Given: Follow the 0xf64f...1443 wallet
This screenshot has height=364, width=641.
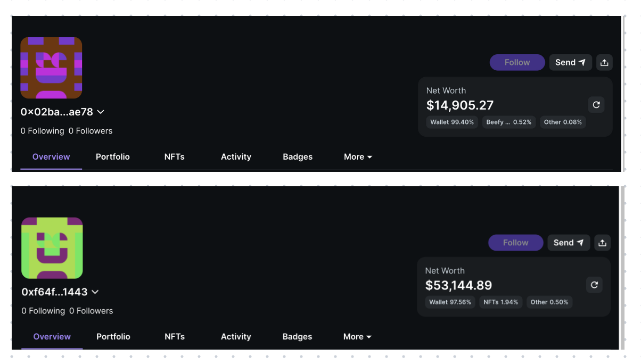Looking at the screenshot, I should pos(515,243).
